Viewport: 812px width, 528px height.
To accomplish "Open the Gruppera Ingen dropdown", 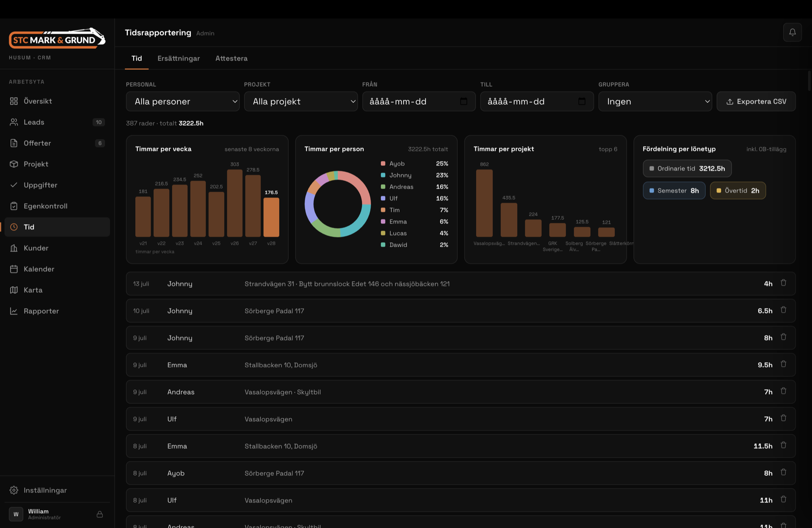I will (x=655, y=102).
